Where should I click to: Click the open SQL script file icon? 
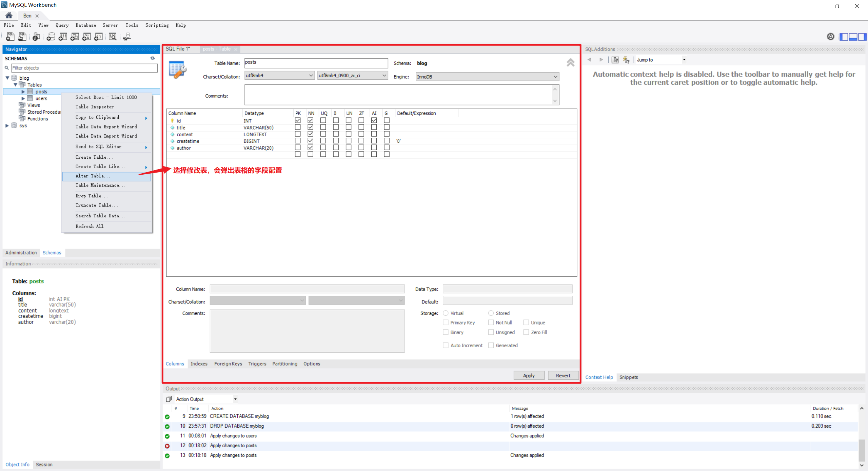22,37
